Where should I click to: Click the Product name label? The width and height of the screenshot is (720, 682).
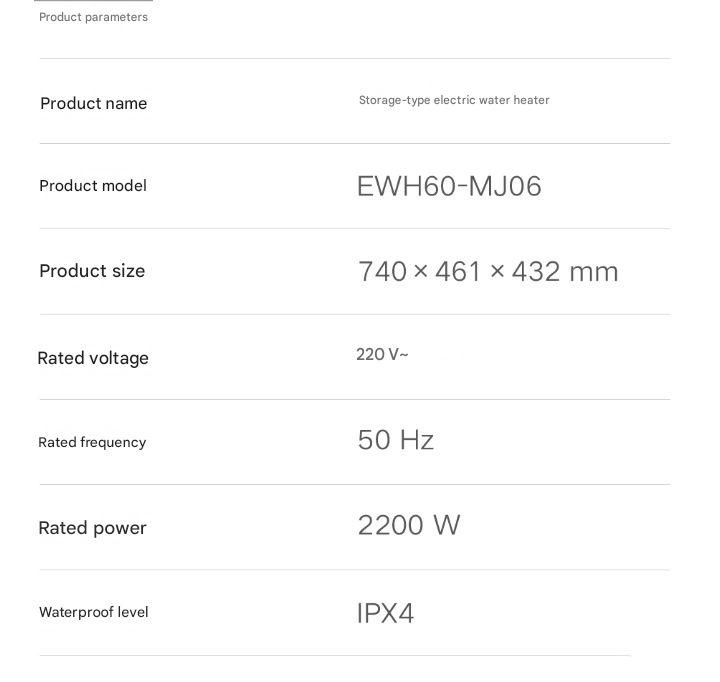click(x=93, y=104)
